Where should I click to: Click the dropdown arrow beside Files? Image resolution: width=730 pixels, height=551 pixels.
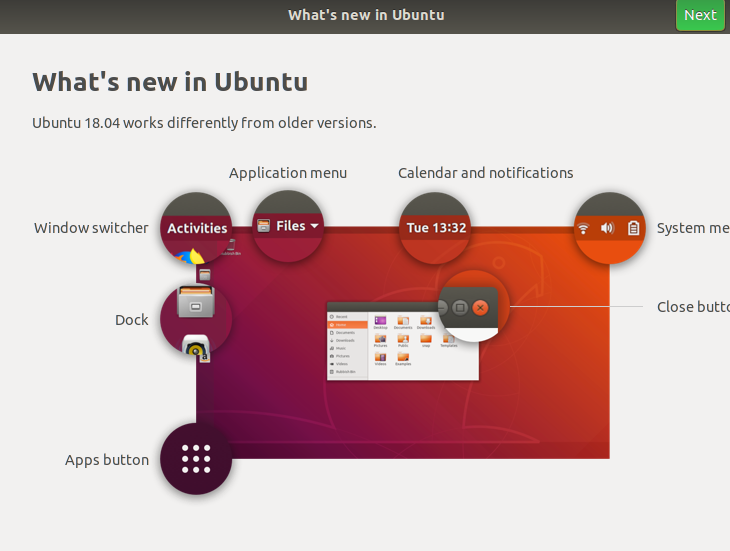315,226
